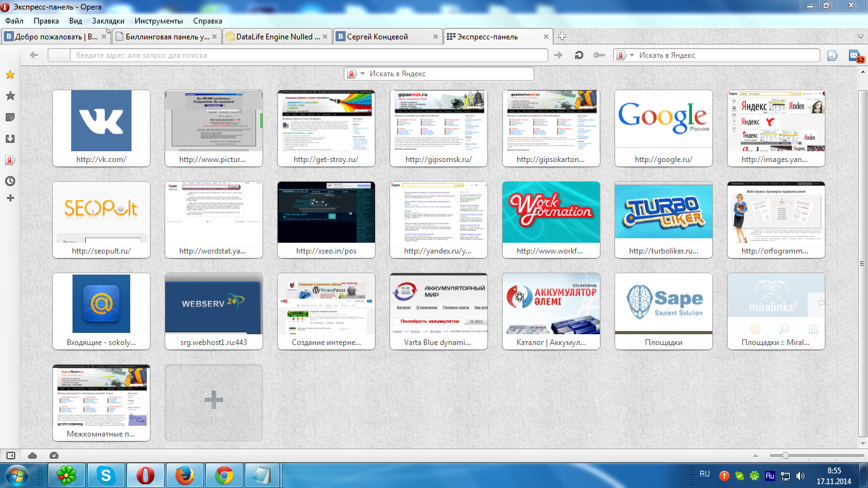868x488 pixels.
Task: Go back with the left arrow
Action: 34,55
